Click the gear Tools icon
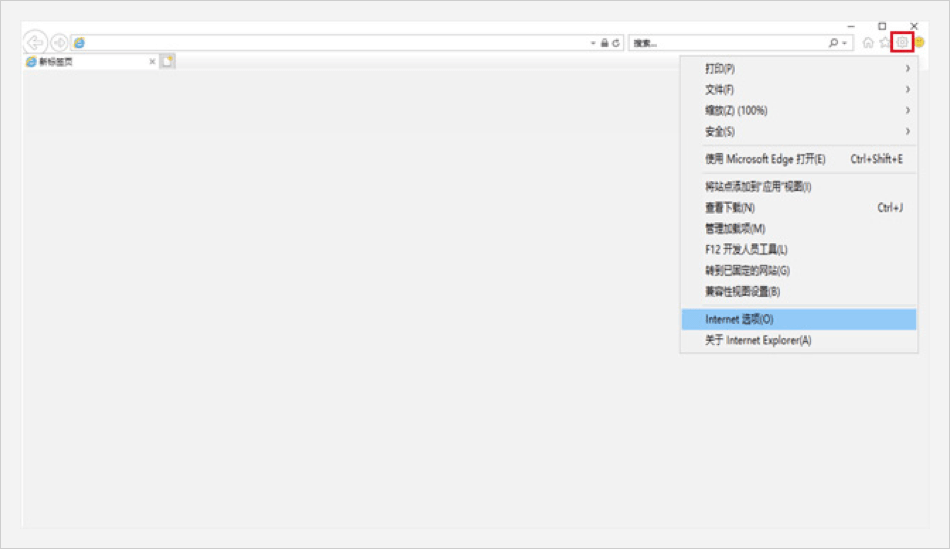Image resolution: width=950 pixels, height=549 pixels. pos(902,42)
